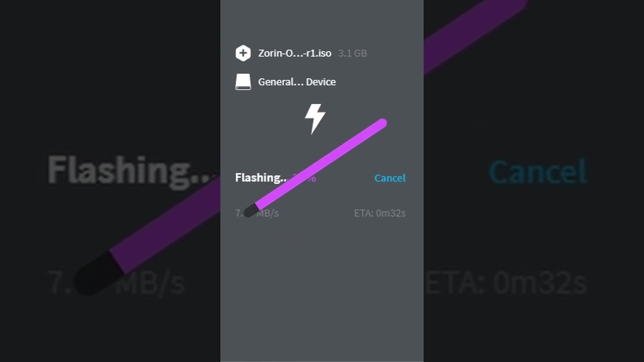Screen dimensions: 644x362
Task: Select the Zorin-O...-r1.iso file name
Action: [295, 53]
